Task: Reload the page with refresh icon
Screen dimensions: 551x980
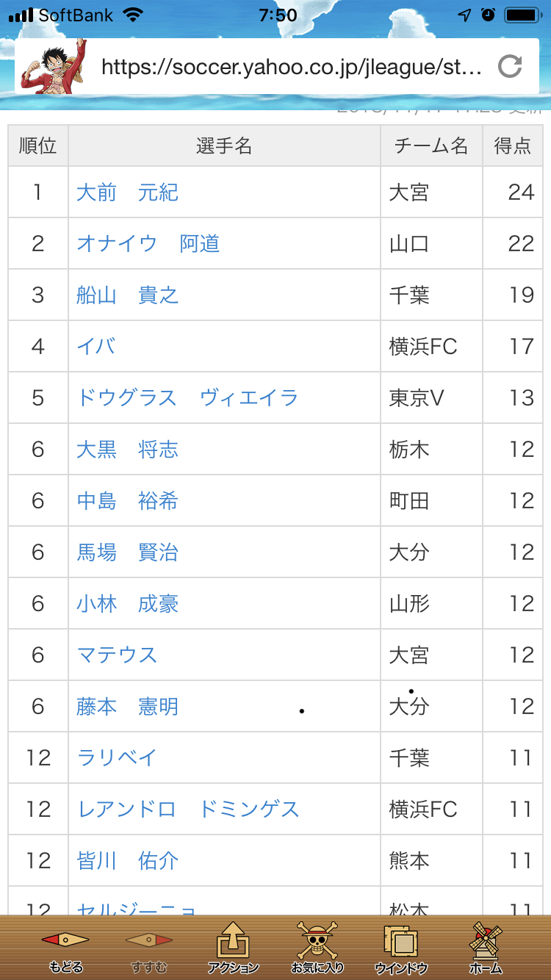Action: pos(510,67)
